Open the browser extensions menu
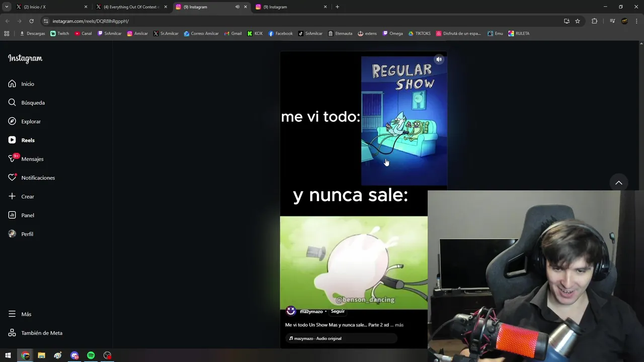Screen dimensions: 644x362 pos(594,21)
